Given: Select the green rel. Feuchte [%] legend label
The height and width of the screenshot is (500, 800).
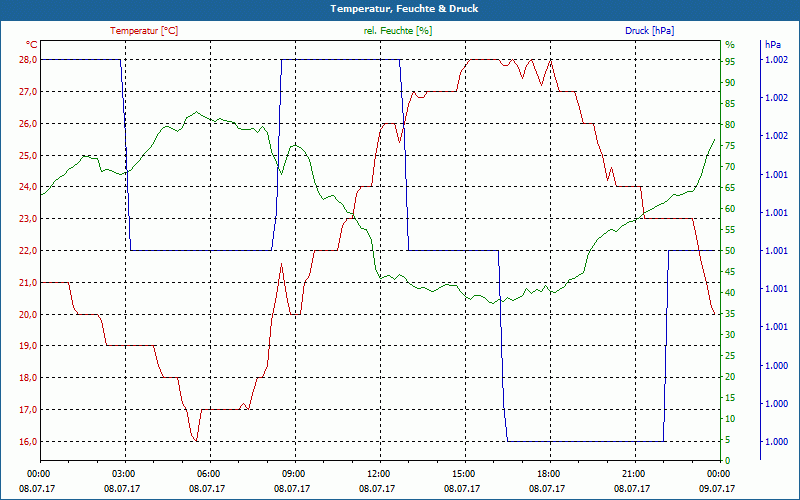Looking at the screenshot, I should pos(397,31).
